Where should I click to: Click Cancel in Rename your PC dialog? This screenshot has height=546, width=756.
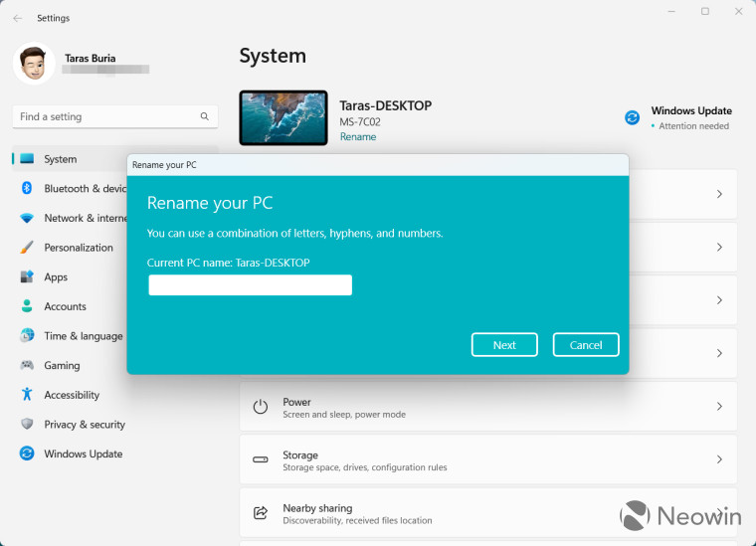click(586, 344)
